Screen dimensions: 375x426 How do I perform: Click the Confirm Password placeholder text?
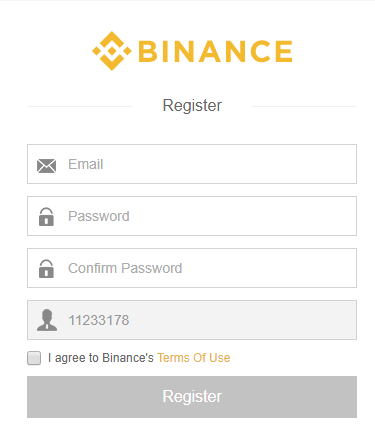125,268
